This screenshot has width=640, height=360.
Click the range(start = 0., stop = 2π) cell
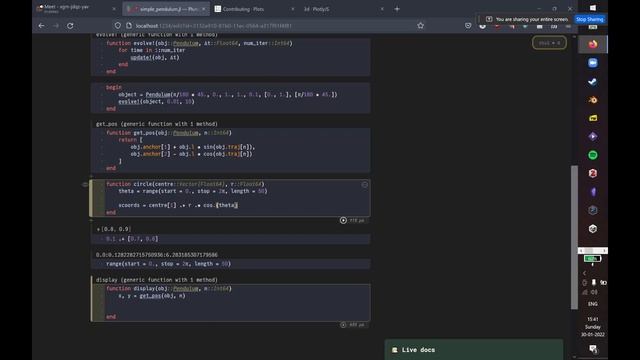click(x=231, y=264)
